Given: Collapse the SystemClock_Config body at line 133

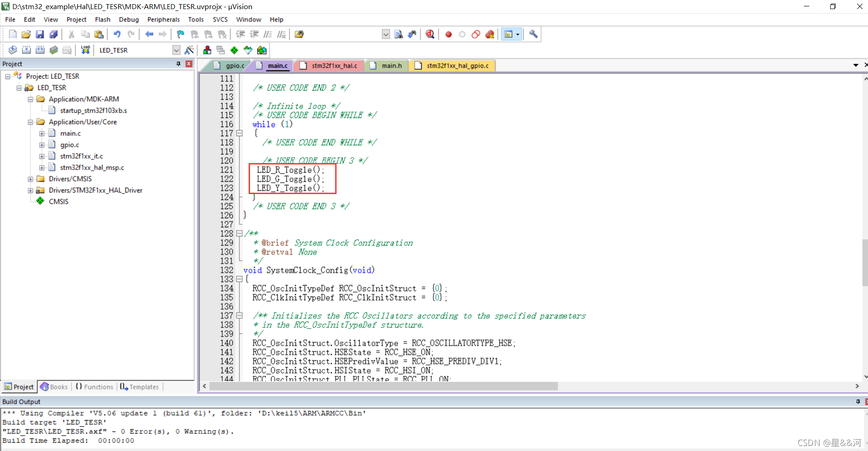Looking at the screenshot, I should tap(240, 279).
